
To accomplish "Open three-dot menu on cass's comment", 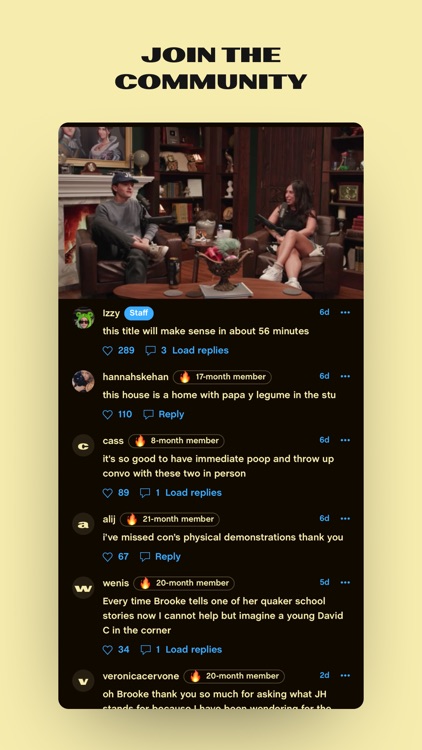I will [345, 440].
